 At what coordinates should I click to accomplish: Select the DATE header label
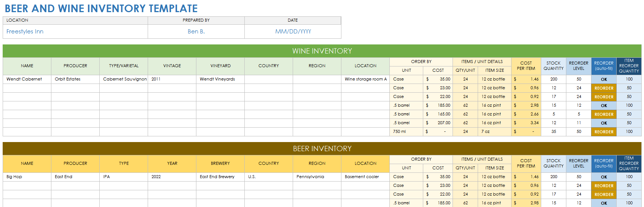293,20
